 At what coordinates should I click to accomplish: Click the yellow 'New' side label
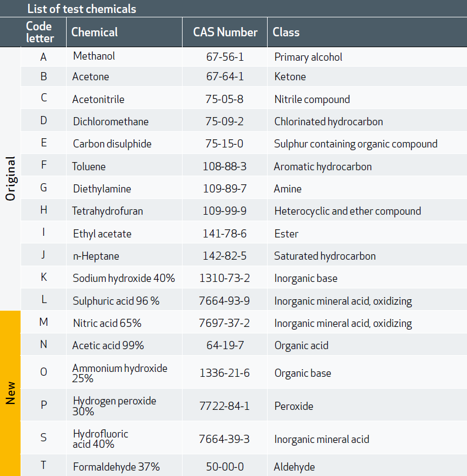point(10,393)
